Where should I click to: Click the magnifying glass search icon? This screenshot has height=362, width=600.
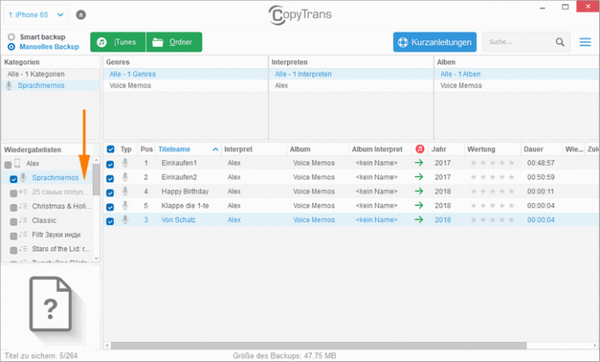point(560,42)
